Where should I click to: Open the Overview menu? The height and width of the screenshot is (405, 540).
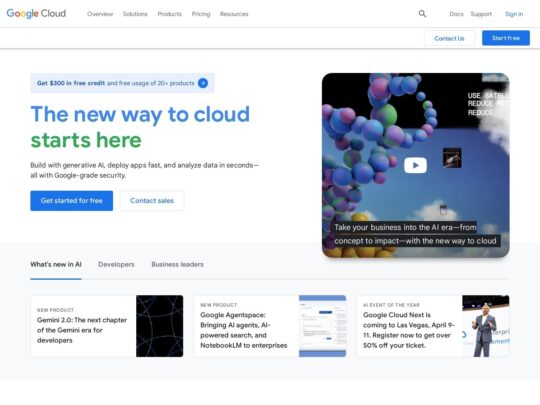click(x=100, y=14)
